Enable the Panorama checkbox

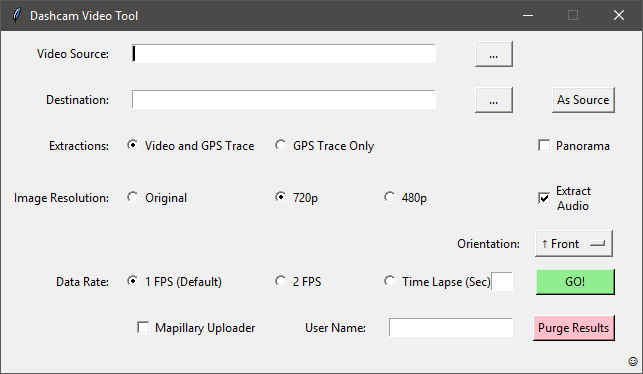(x=544, y=146)
